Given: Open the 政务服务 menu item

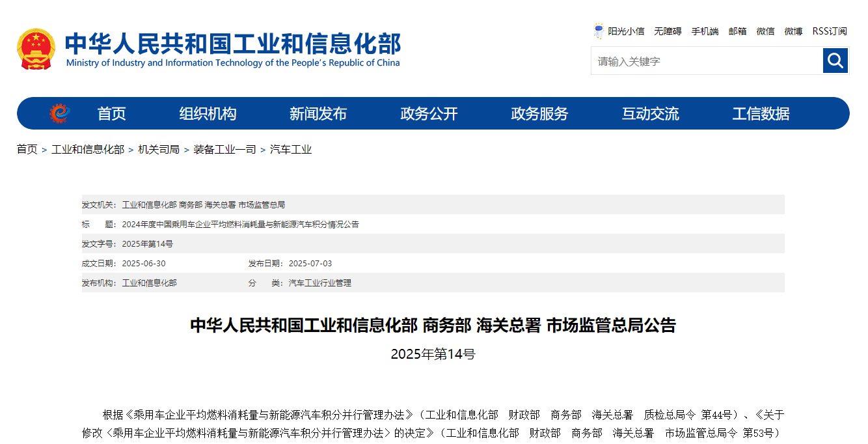Looking at the screenshot, I should tap(539, 113).
